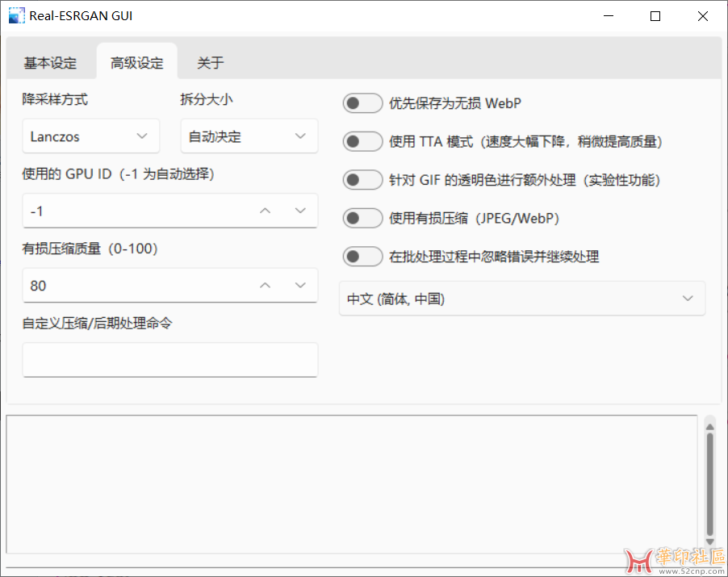Image resolution: width=728 pixels, height=577 pixels.
Task: Increase 有损压缩质量 with the up arrow
Action: pyautogui.click(x=265, y=285)
